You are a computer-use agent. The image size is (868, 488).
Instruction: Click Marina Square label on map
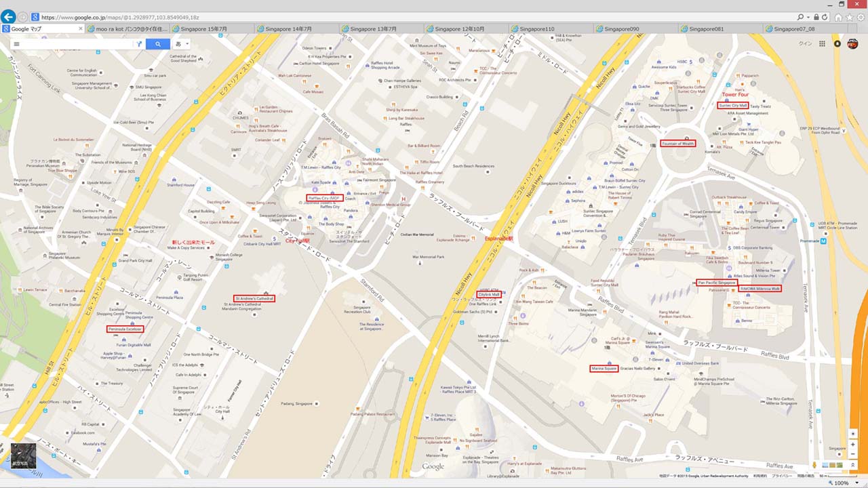(x=604, y=369)
